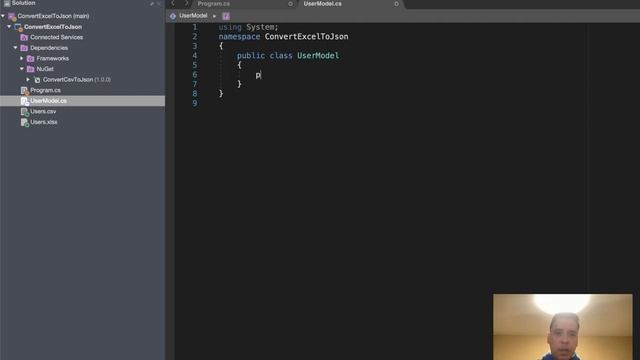Click line number 1 in the gutter
The height and width of the screenshot is (360, 640).
coord(195,27)
